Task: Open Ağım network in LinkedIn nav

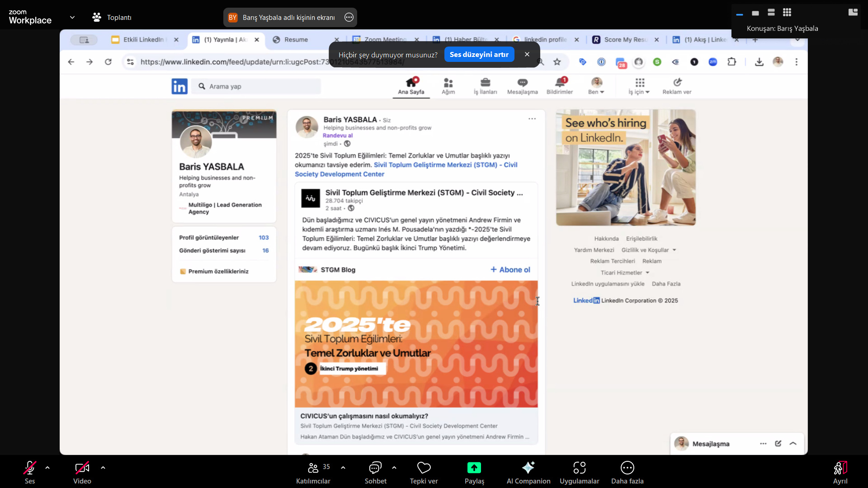Action: pyautogui.click(x=448, y=85)
